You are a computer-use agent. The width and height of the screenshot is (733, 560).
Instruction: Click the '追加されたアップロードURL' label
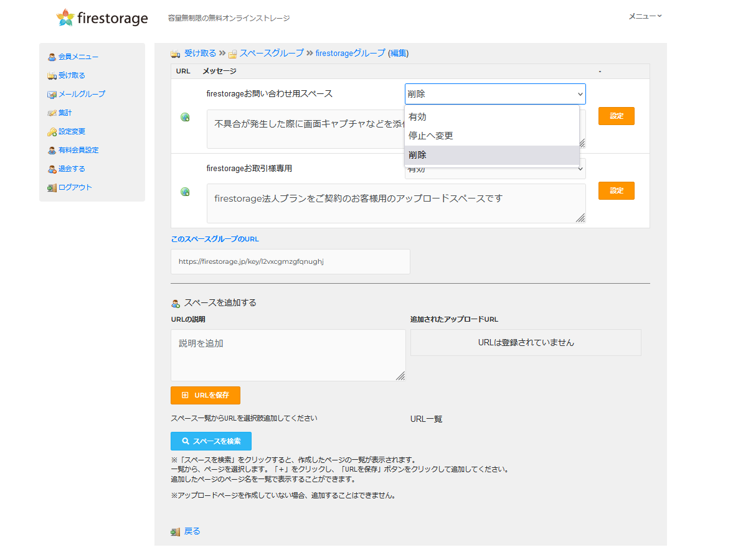tap(454, 319)
